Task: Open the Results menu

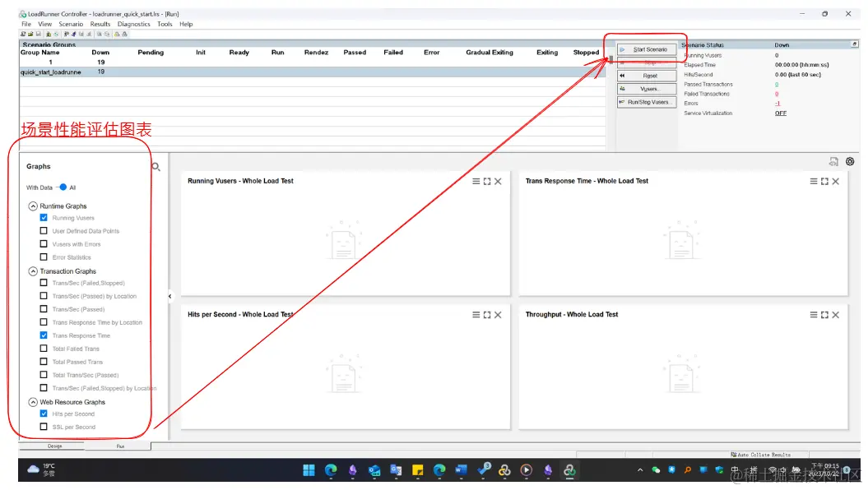Action: [x=100, y=25]
